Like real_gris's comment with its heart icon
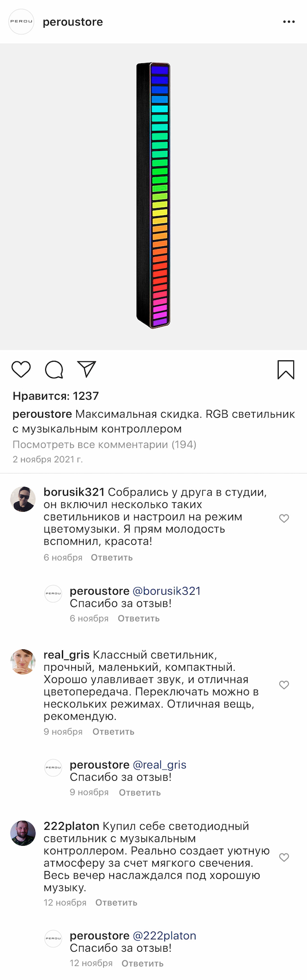 pos(283,685)
